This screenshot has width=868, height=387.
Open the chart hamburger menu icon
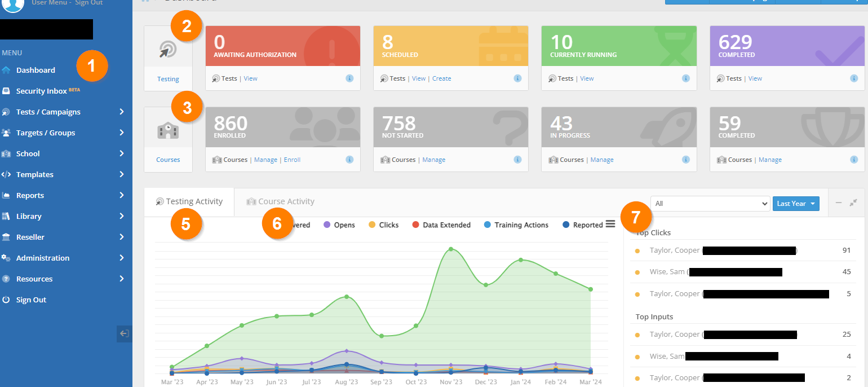(610, 225)
